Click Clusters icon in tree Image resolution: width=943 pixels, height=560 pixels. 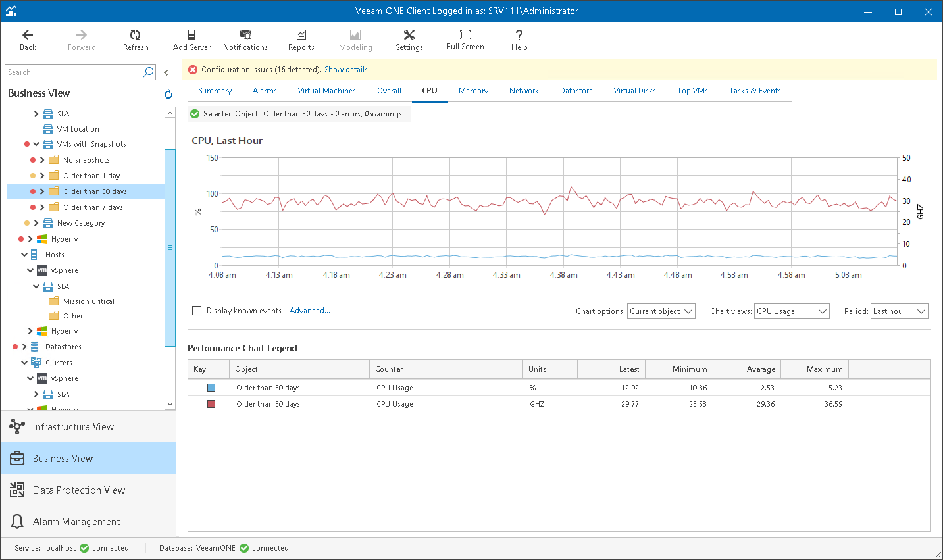tap(36, 363)
